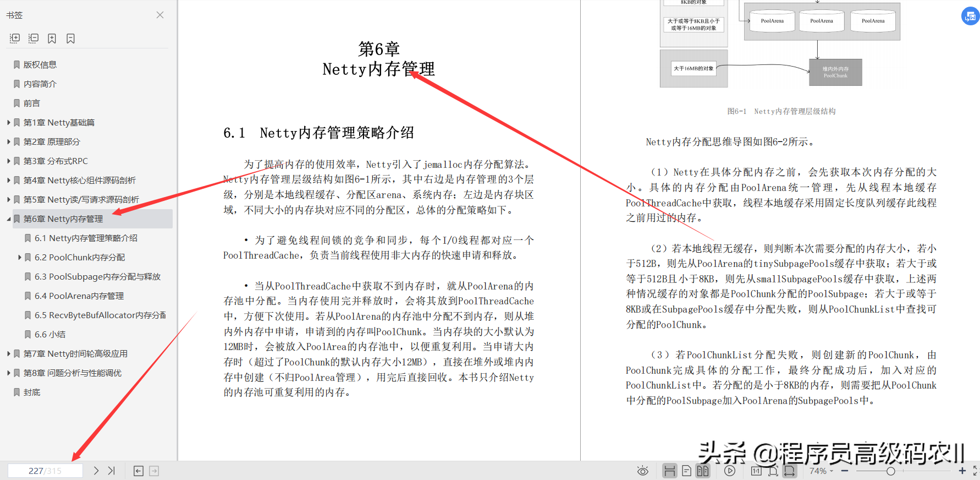Enable continuous scrolling mode
The height and width of the screenshot is (480, 980).
669,471
